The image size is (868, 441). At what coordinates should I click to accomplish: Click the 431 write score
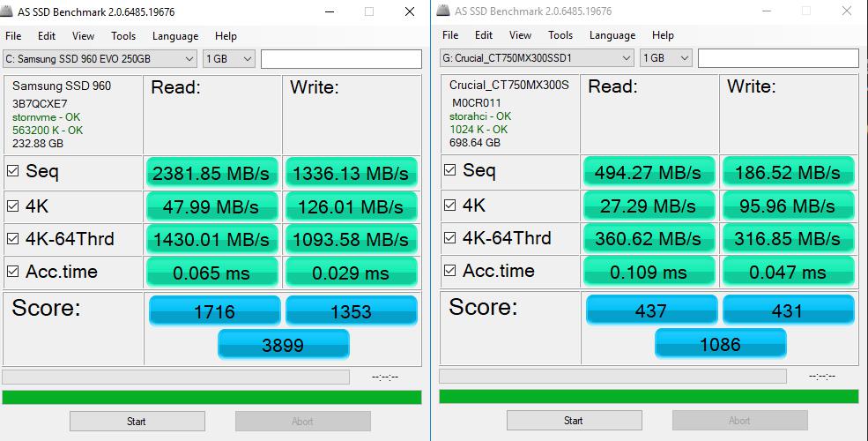tap(789, 310)
